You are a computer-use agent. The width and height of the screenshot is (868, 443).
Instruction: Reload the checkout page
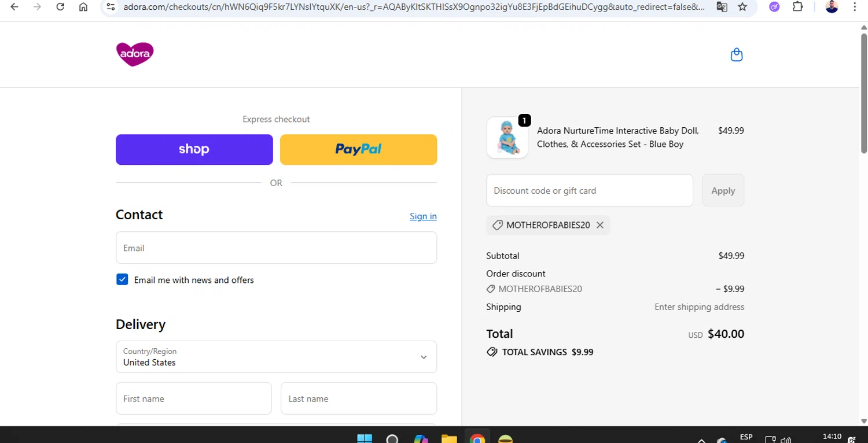[60, 7]
